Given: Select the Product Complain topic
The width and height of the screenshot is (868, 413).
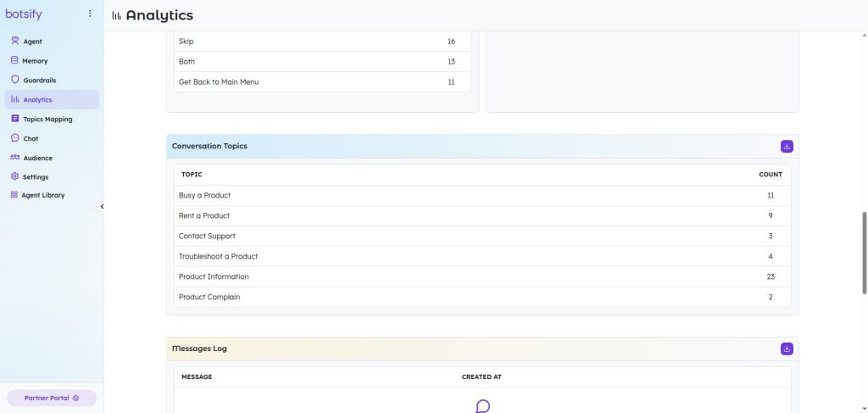Looking at the screenshot, I should coord(482,298).
